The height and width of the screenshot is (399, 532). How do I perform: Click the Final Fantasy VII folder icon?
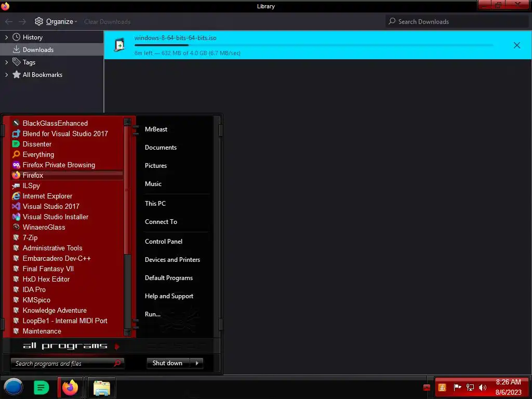pyautogui.click(x=16, y=269)
